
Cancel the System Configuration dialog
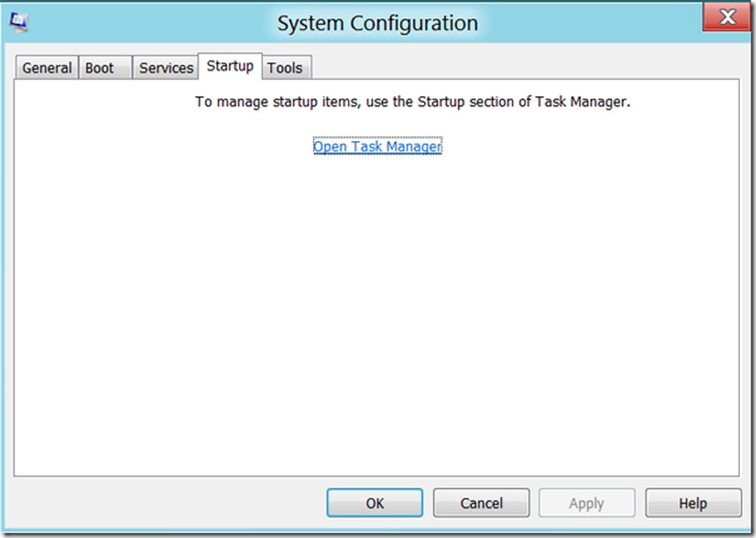point(481,503)
